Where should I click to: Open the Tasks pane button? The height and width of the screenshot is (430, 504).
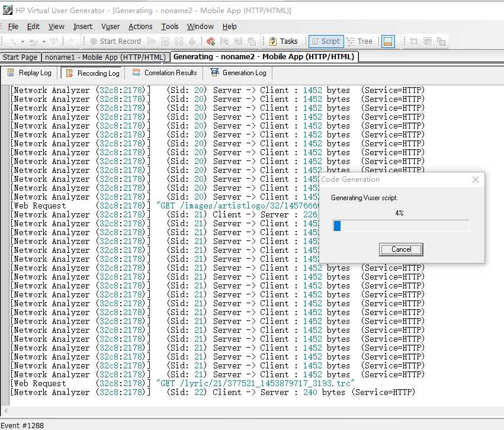(x=284, y=41)
